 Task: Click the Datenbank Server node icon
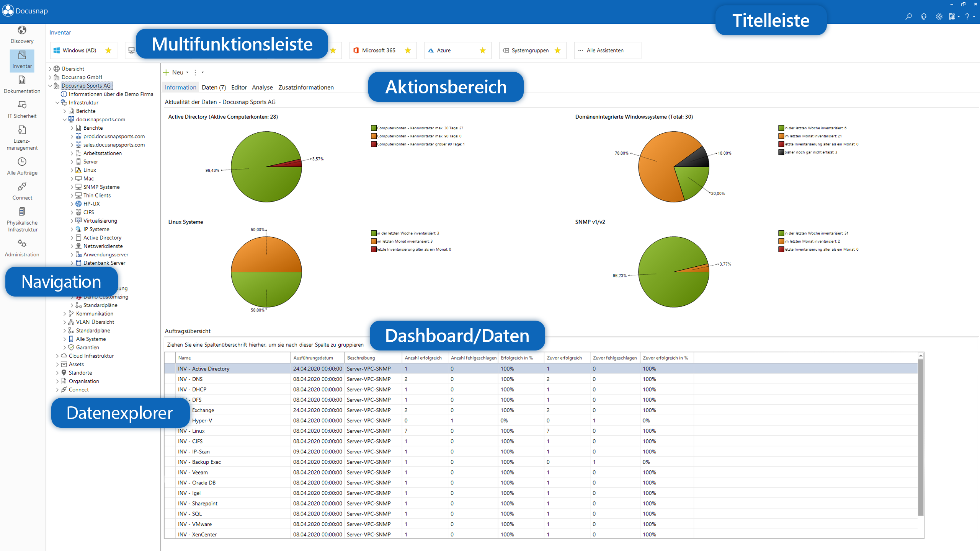pos(78,263)
